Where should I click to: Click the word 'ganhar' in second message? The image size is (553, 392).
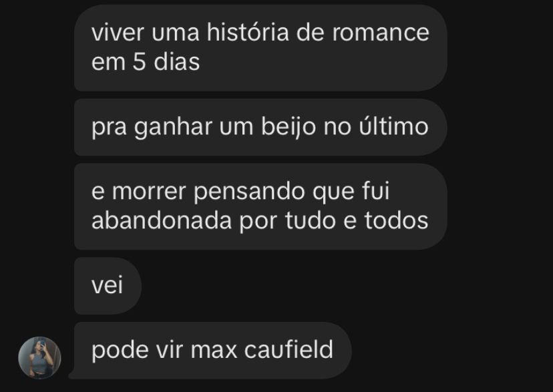[173, 128]
